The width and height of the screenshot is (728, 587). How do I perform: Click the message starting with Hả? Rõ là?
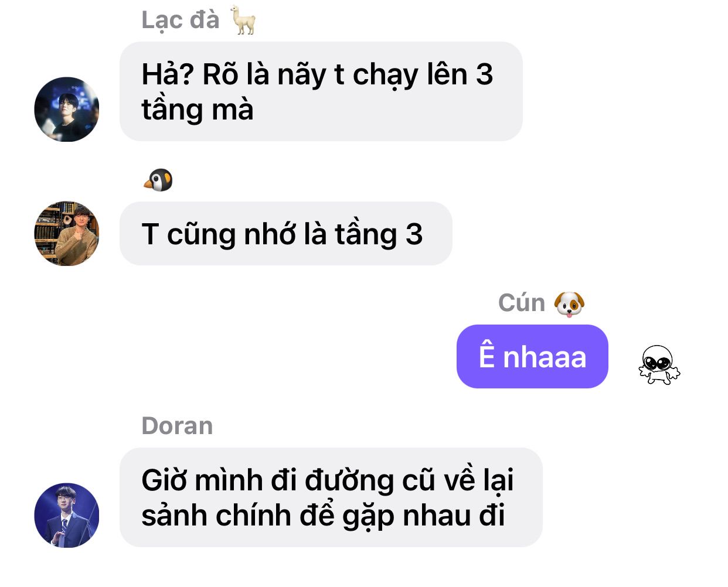point(321,91)
